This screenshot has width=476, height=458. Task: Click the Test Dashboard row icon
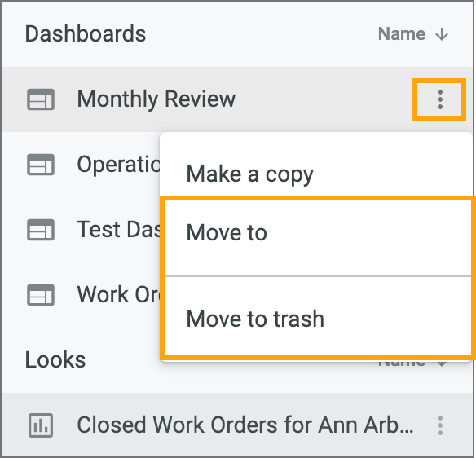click(41, 230)
